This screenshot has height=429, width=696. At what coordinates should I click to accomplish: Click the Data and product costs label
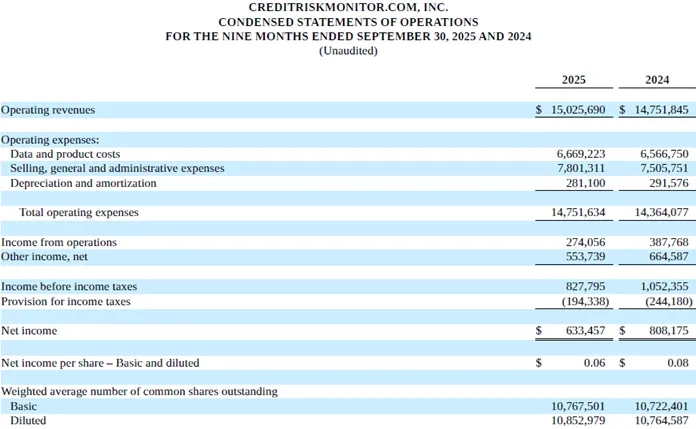(x=65, y=155)
